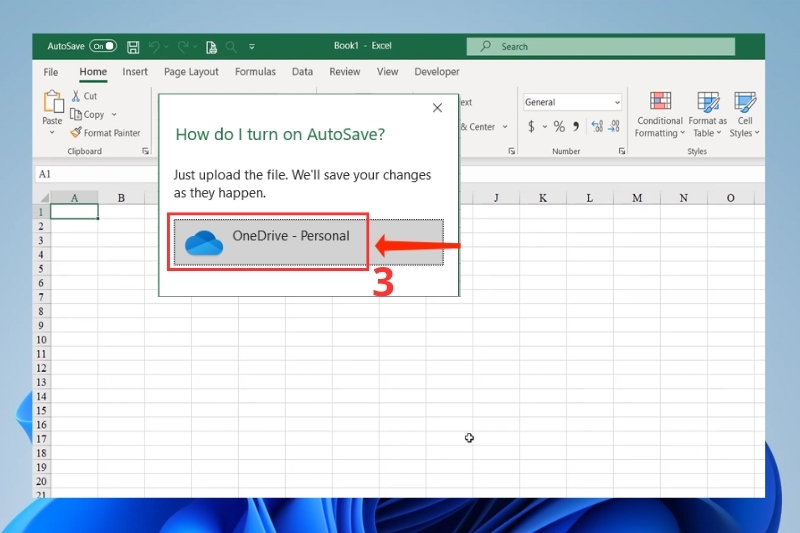Screen dimensions: 800x533
Task: Click the magnifier quick access icon
Action: pos(231,47)
